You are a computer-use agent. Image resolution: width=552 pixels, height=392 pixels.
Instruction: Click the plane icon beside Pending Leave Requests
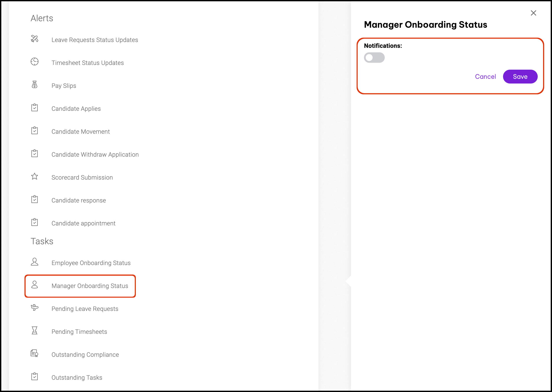35,307
